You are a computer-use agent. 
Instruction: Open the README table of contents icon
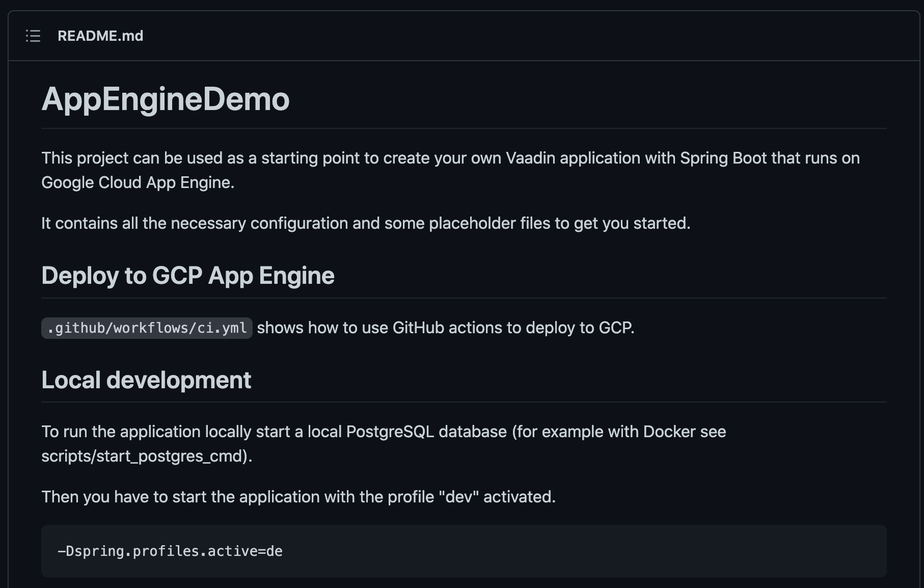pos(33,36)
